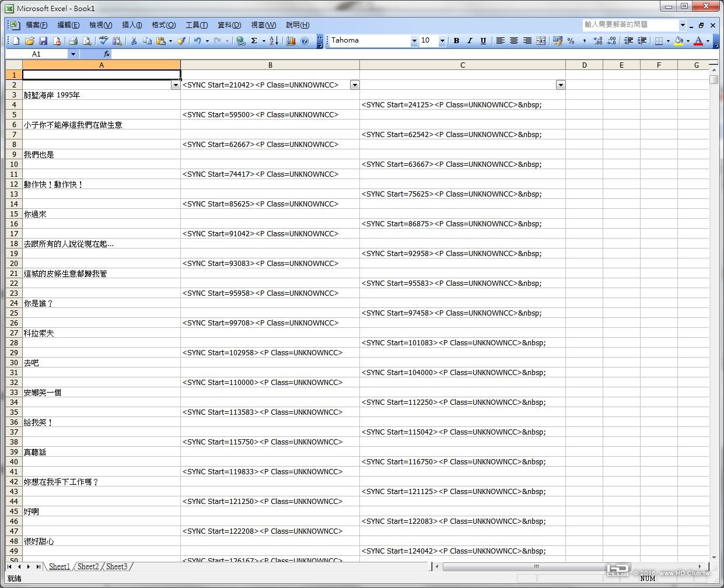The image size is (724, 588).
Task: Open the 資料(D) menu
Action: click(x=229, y=25)
